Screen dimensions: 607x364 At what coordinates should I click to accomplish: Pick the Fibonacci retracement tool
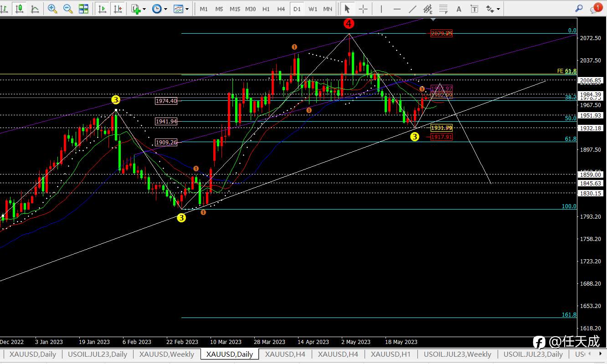443,9
